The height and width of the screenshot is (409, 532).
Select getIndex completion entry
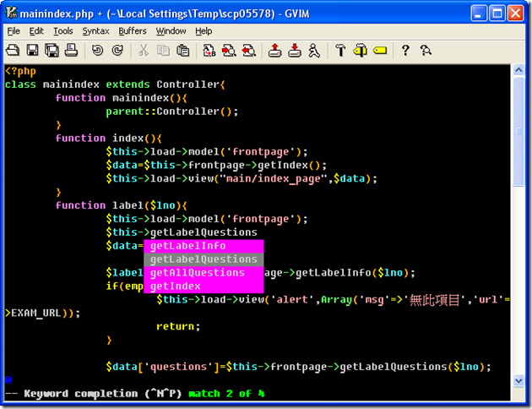coord(204,286)
